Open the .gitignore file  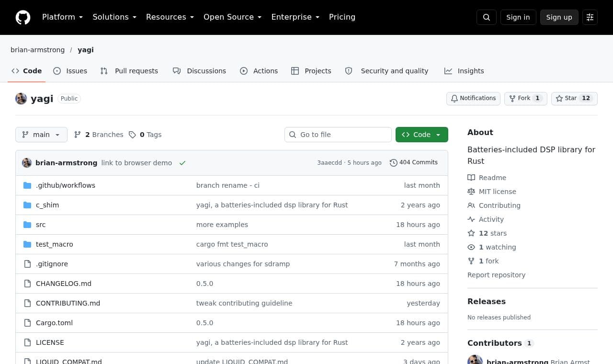(x=52, y=264)
